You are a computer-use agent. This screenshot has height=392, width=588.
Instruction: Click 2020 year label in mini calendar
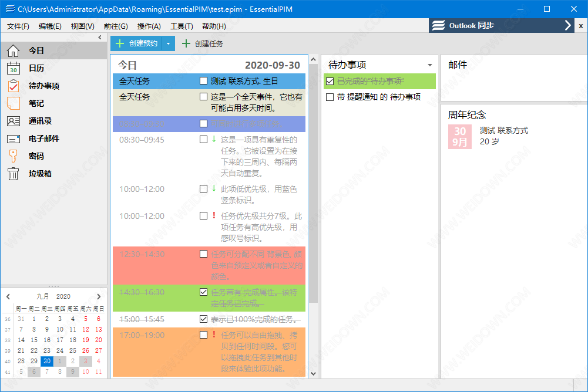click(63, 296)
